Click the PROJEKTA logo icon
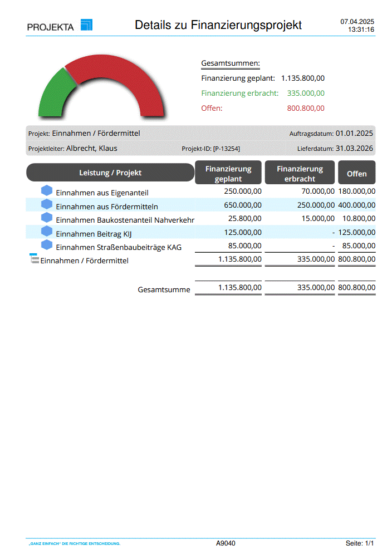392x560 pixels. 86,24
